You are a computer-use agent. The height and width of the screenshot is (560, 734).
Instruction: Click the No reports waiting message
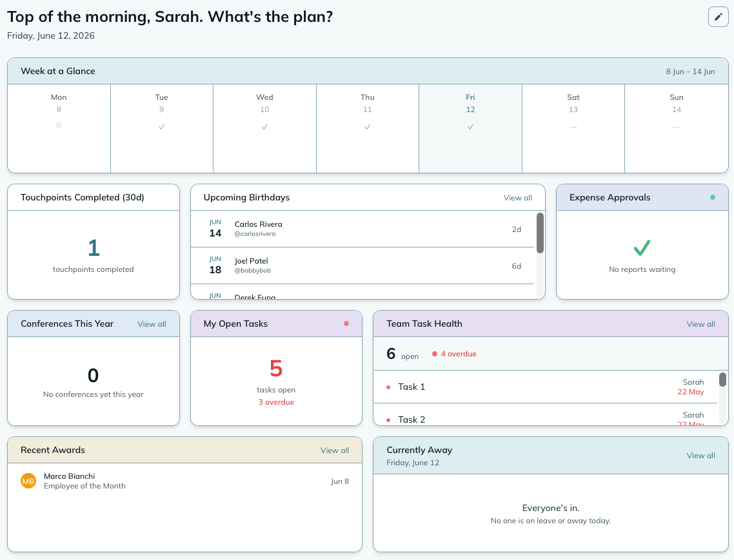pos(642,269)
